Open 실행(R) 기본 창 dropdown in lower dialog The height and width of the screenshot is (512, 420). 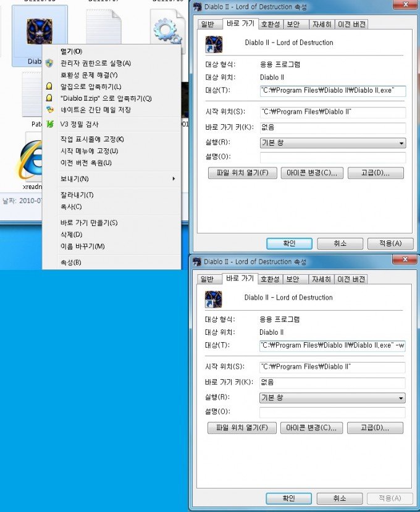332,398
